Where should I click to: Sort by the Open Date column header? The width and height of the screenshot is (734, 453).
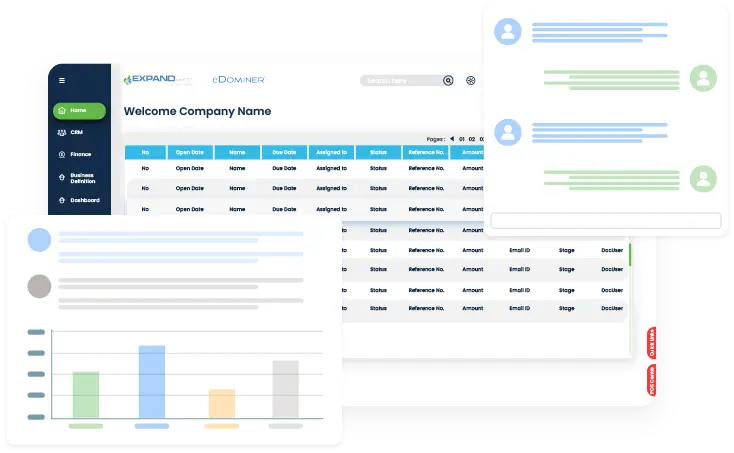point(189,153)
